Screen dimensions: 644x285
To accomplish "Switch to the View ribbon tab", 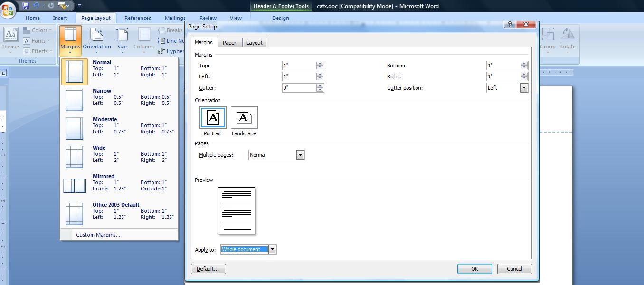I will tap(236, 18).
